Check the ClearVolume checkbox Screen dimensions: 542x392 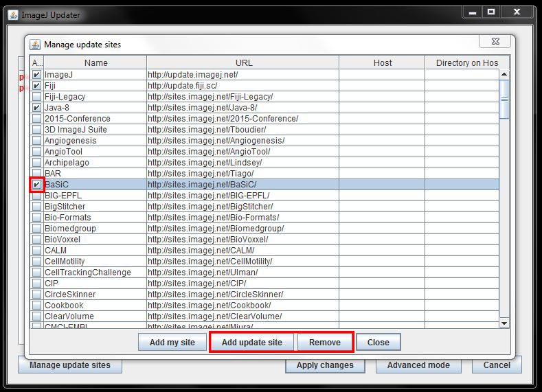(x=36, y=316)
